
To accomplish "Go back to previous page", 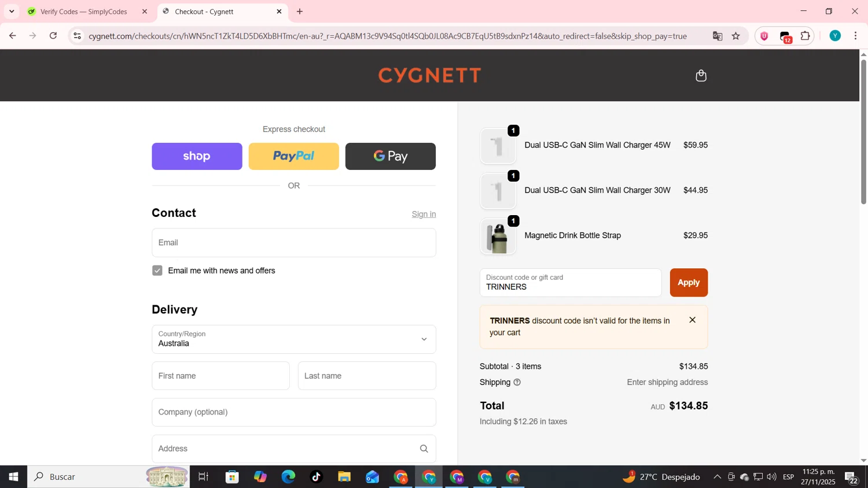I will coord(12,36).
